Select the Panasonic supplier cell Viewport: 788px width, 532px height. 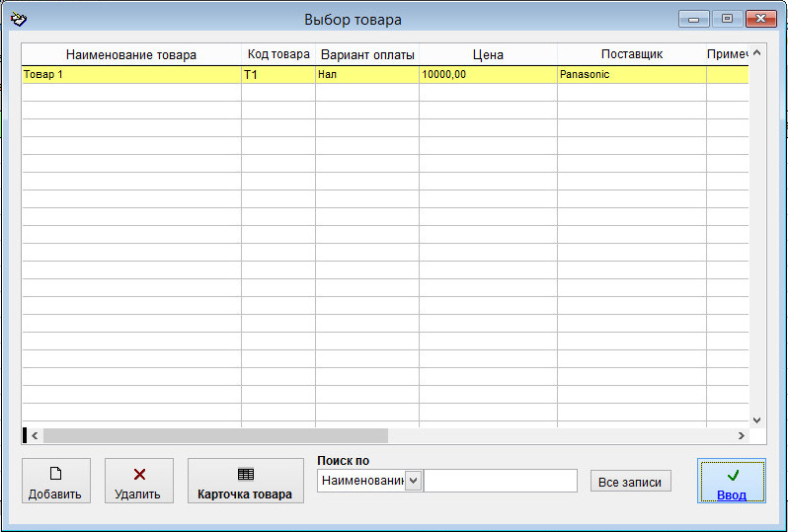632,74
